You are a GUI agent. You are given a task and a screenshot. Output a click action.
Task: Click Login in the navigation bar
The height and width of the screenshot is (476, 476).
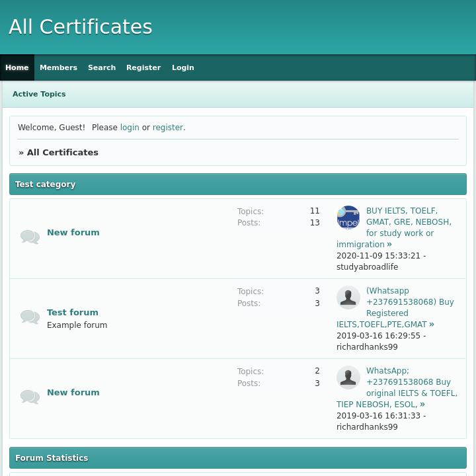click(x=183, y=67)
